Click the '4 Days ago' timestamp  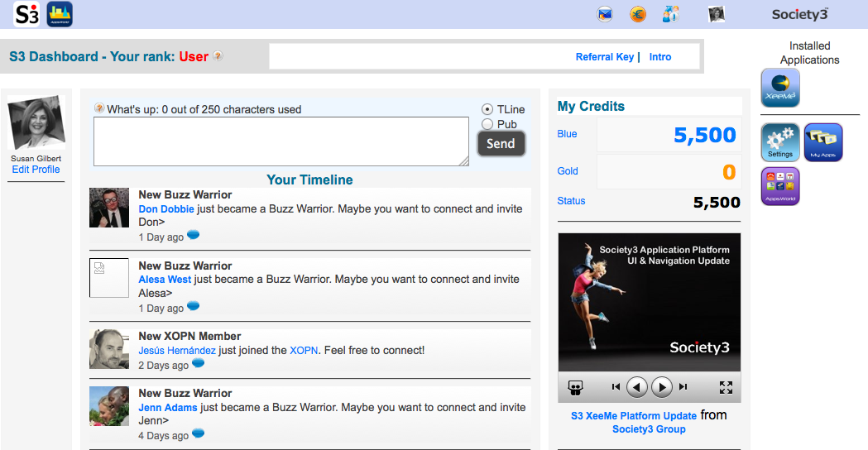coord(163,436)
